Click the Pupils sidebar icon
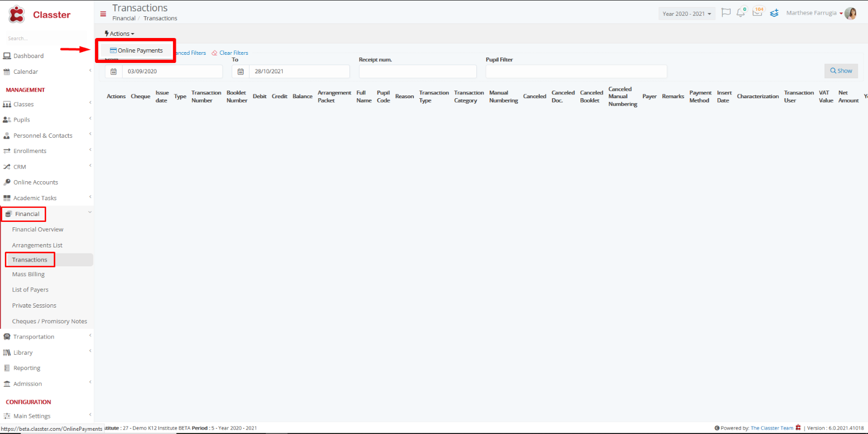 tap(7, 120)
